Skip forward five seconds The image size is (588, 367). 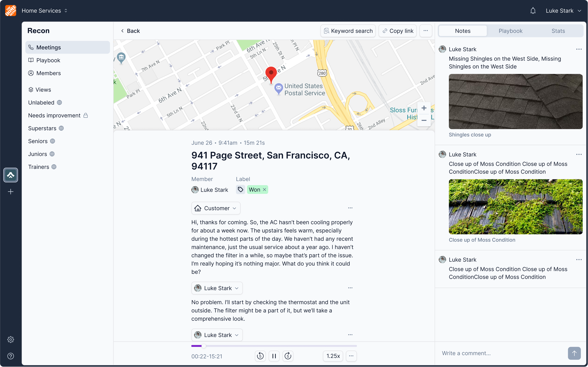pyautogui.click(x=288, y=356)
